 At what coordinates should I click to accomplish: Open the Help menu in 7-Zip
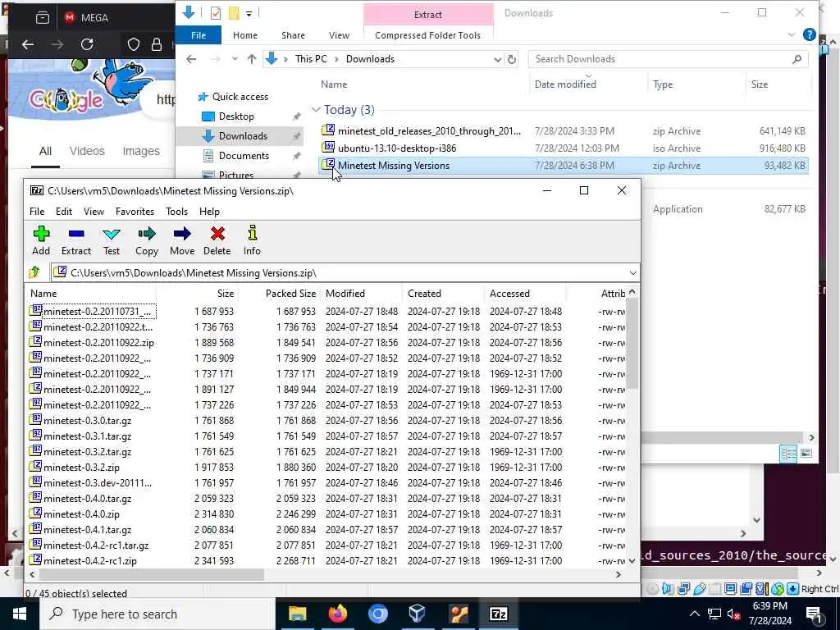(209, 212)
